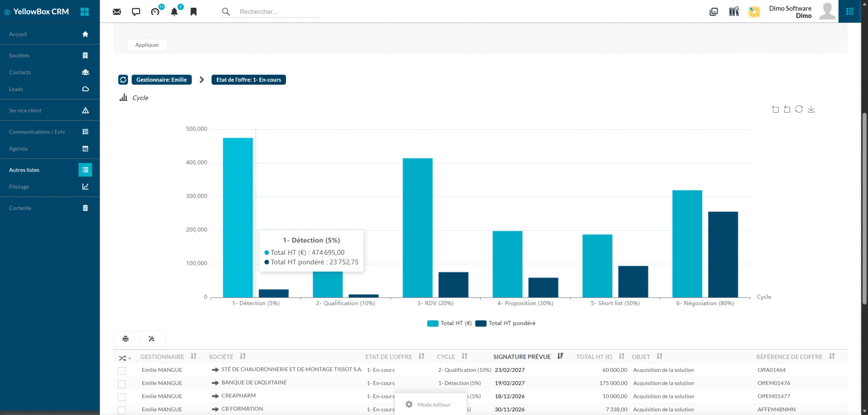The height and width of the screenshot is (415, 868).
Task: Toggle Total HT pondéré legend series
Action: coord(506,323)
